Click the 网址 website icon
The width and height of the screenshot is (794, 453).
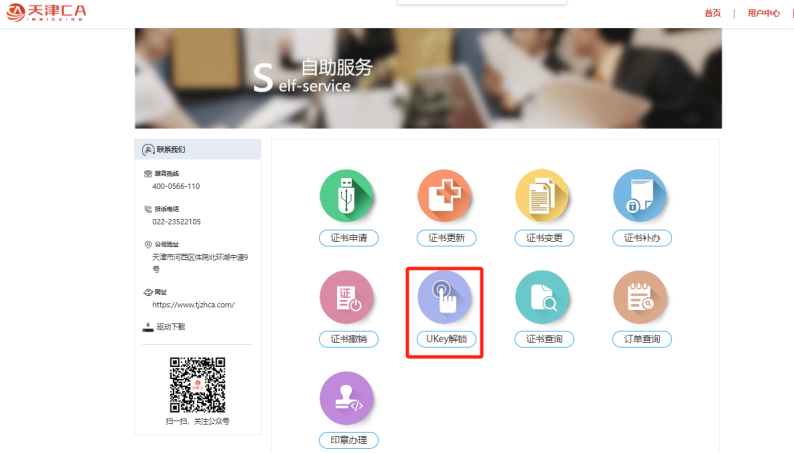148,292
